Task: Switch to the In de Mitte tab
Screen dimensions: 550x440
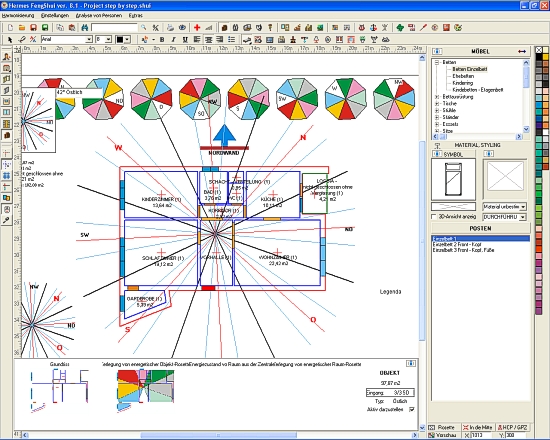Action: pos(478,427)
